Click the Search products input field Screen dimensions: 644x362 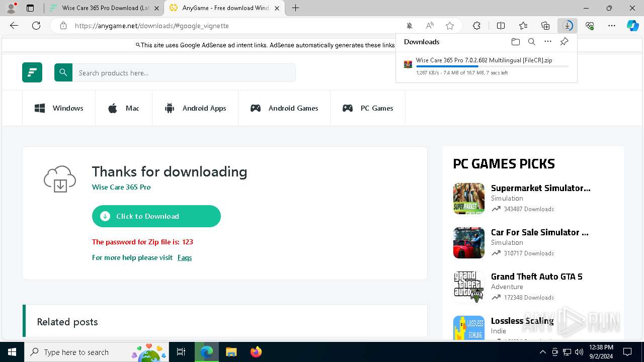tap(184, 73)
